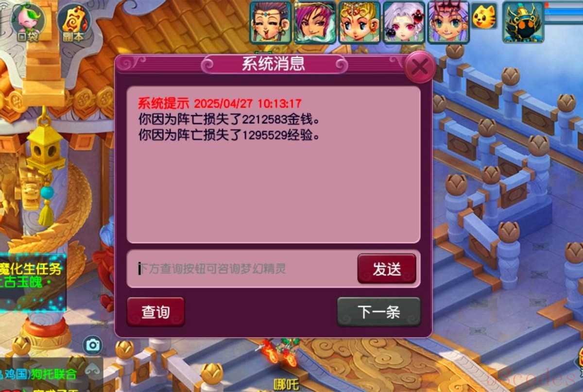Select the golden-crowned girl teammate avatar
Screen dimensions: 583x392
point(359,22)
